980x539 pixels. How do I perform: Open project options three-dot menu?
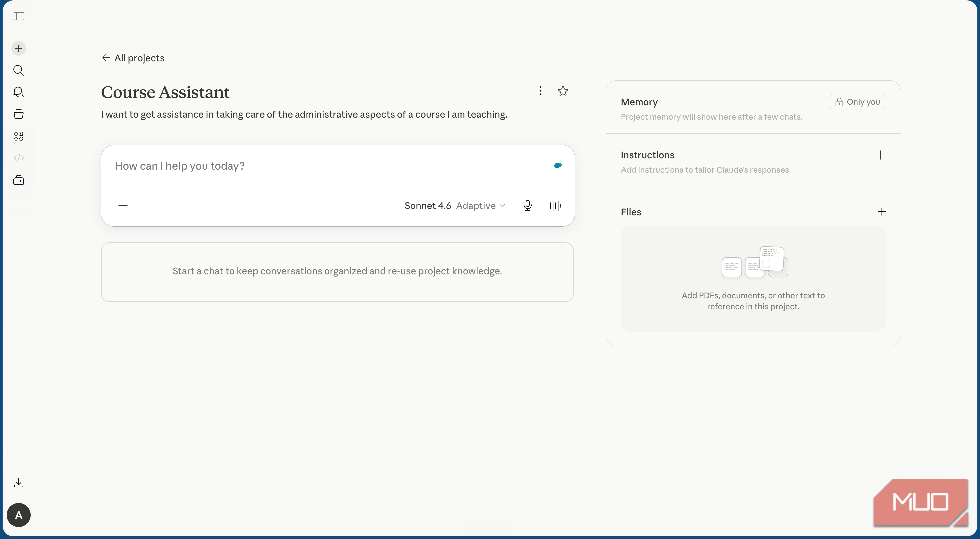coord(540,91)
